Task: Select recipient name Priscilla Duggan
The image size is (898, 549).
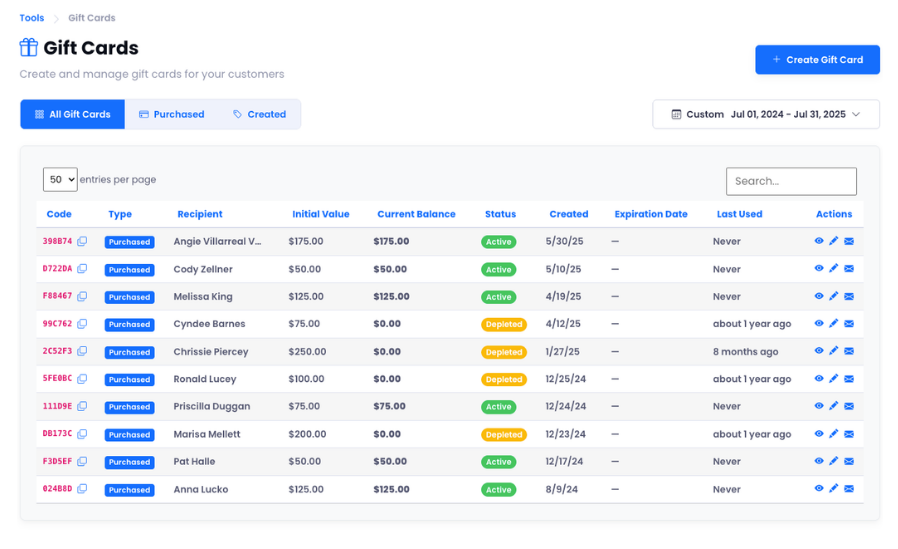Action: point(212,406)
